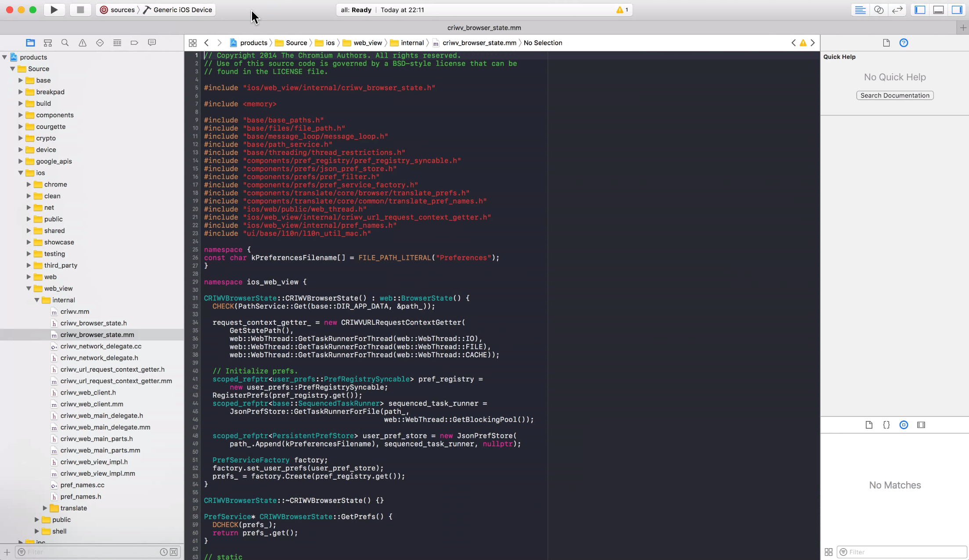Filter by recently modified files
Viewport: 969px width, 560px height.
164,552
